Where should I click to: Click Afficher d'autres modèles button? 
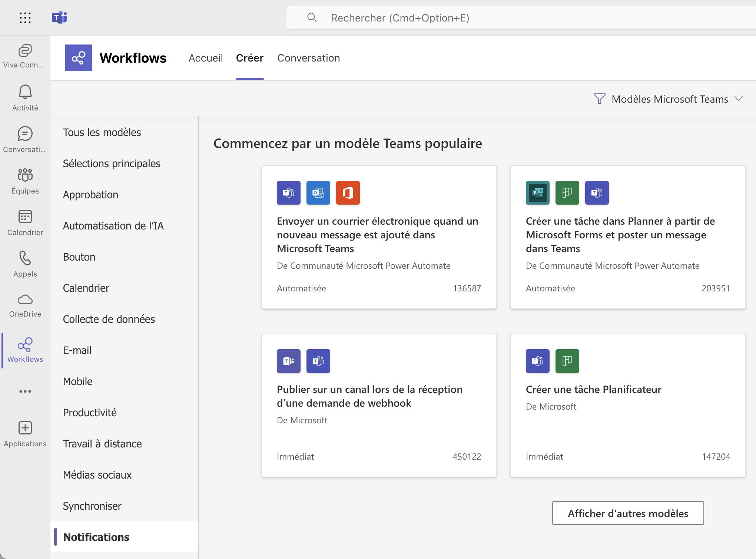click(x=628, y=513)
